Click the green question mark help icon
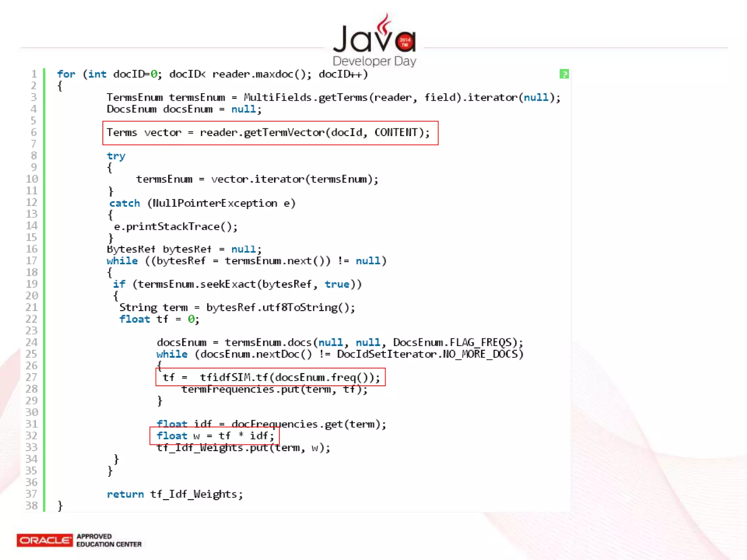The width and height of the screenshot is (747, 560). [x=564, y=74]
